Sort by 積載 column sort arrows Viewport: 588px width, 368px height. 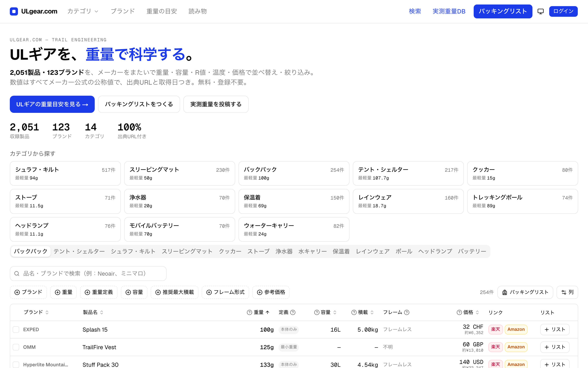click(372, 312)
